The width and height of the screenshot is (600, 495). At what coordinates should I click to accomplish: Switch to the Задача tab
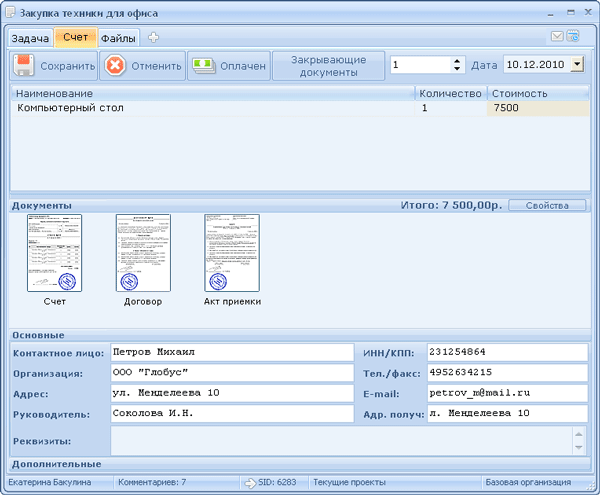30,38
